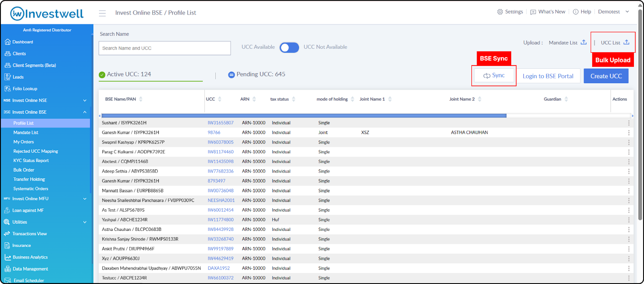
Task: Open Email Scheduler
Action: pyautogui.click(x=29, y=280)
